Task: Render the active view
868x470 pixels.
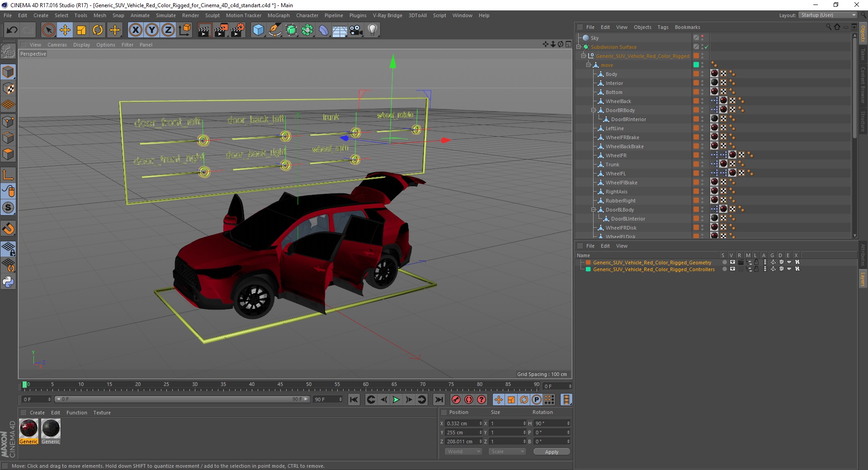Action: [204, 30]
